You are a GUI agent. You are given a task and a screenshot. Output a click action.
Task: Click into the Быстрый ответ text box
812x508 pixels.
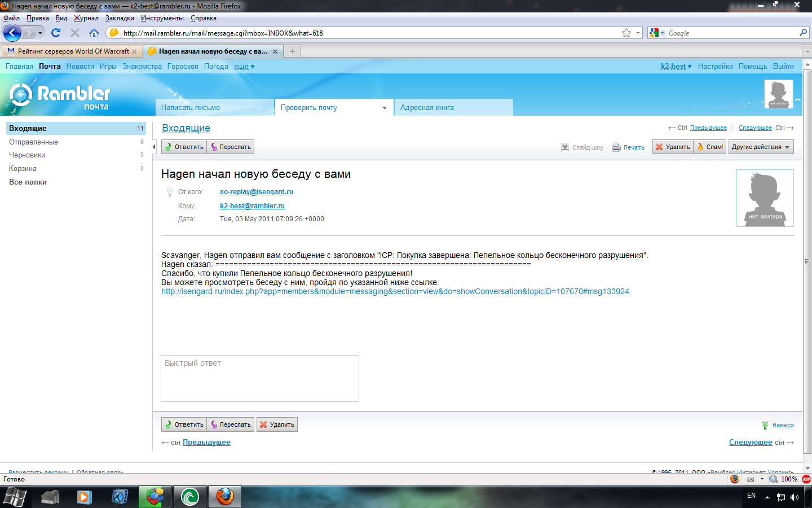pos(260,379)
